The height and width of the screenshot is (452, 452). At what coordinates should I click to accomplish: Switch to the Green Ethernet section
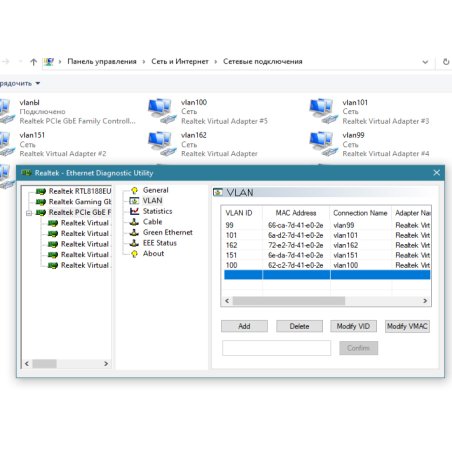(x=168, y=232)
